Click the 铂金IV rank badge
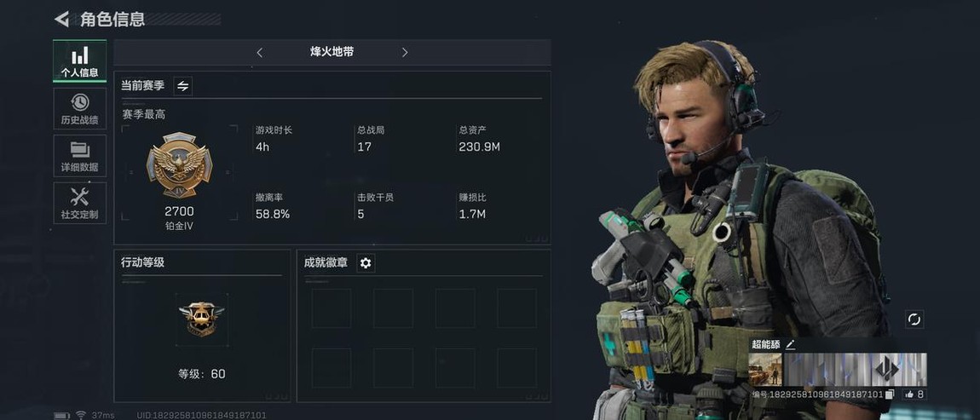 [179, 165]
